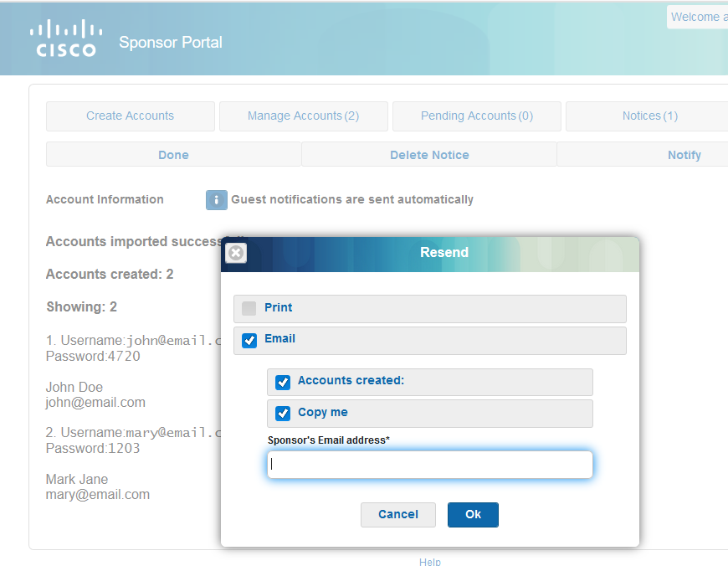Open the Manage Accounts tab
Image resolution: width=728 pixels, height=566 pixels.
303,116
